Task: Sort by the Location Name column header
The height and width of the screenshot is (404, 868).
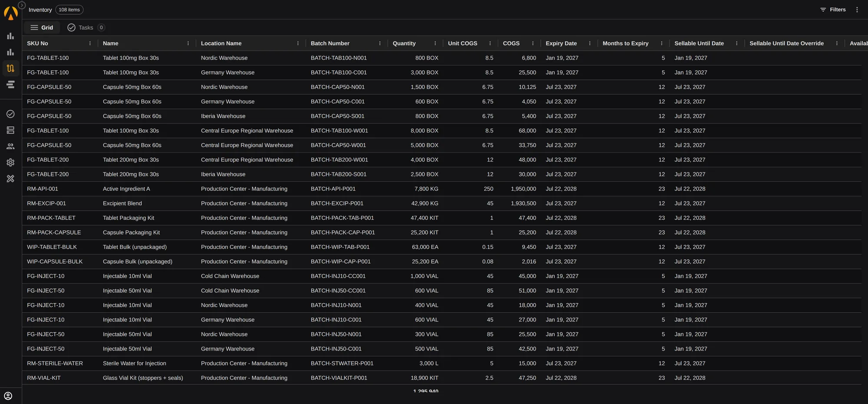Action: coord(221,43)
